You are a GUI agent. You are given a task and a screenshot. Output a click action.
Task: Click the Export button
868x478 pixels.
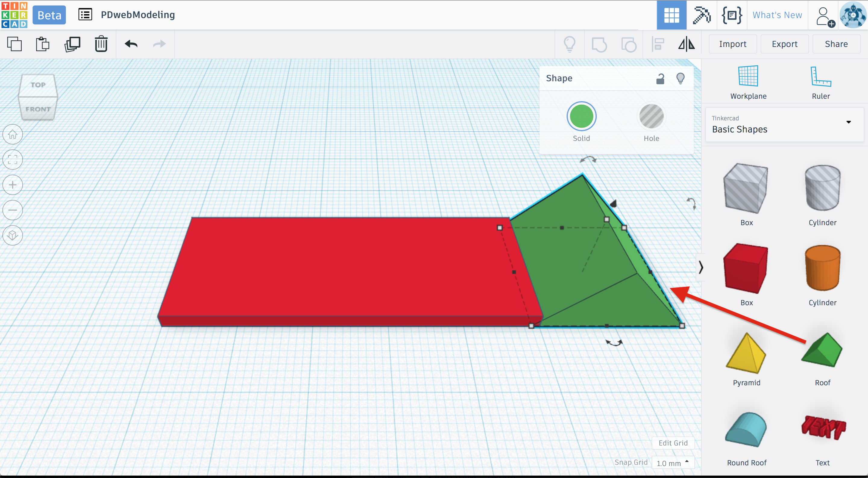pyautogui.click(x=784, y=44)
